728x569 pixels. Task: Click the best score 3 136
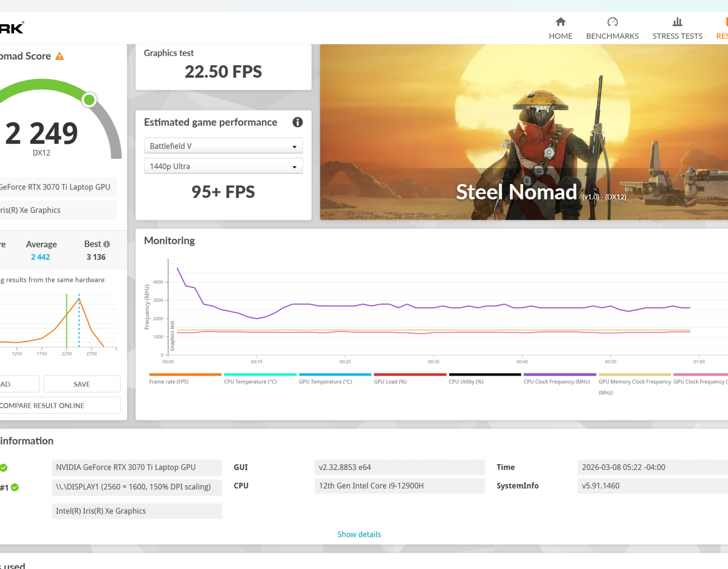tap(96, 257)
